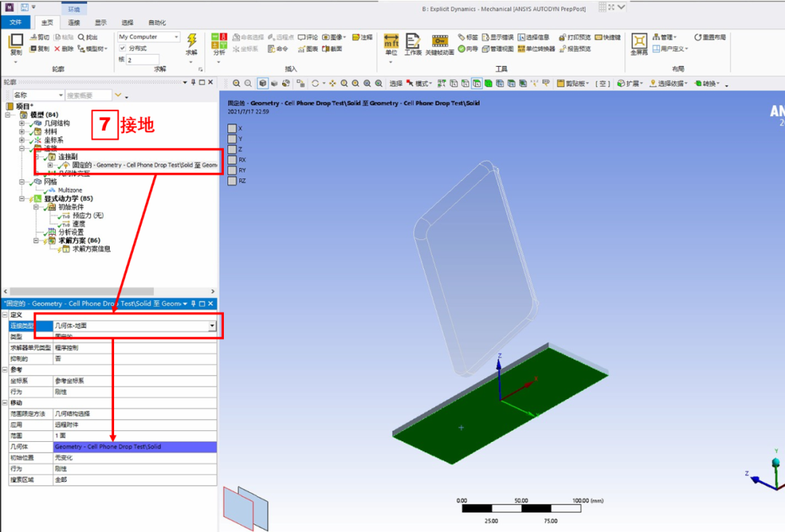The height and width of the screenshot is (532, 785).
Task: Click the 剪切 cut icon
Action: tap(39, 37)
